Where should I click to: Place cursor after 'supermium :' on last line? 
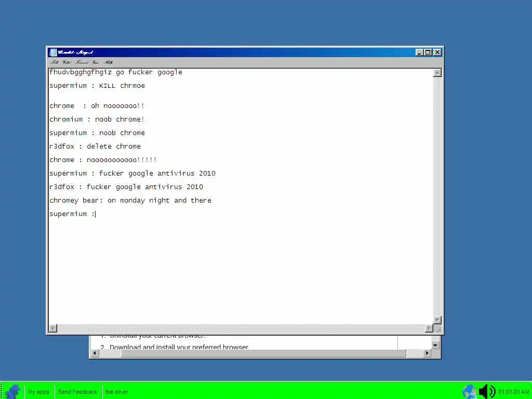point(96,214)
